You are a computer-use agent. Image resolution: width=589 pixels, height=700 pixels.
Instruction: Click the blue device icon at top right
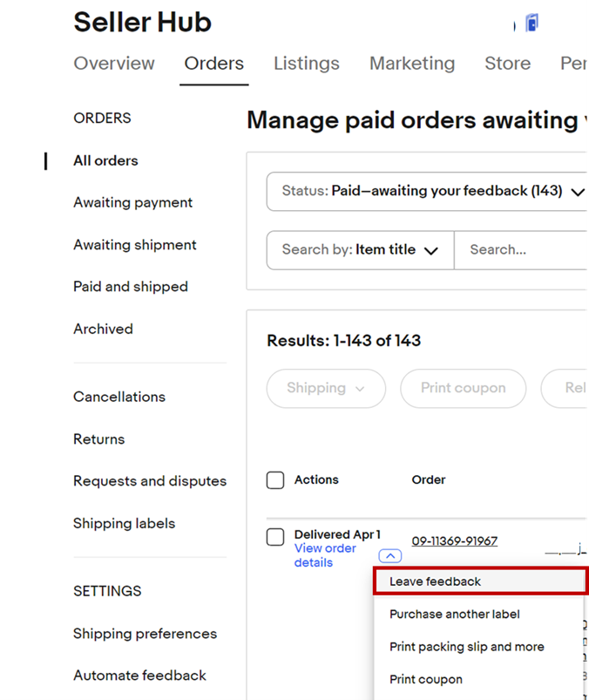coord(531,23)
